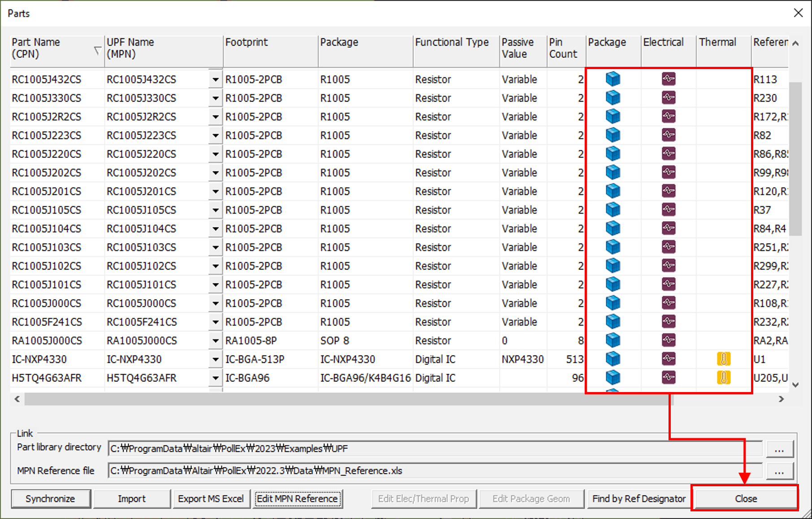Click the Part Name column sort arrow
812x519 pixels.
[97, 50]
